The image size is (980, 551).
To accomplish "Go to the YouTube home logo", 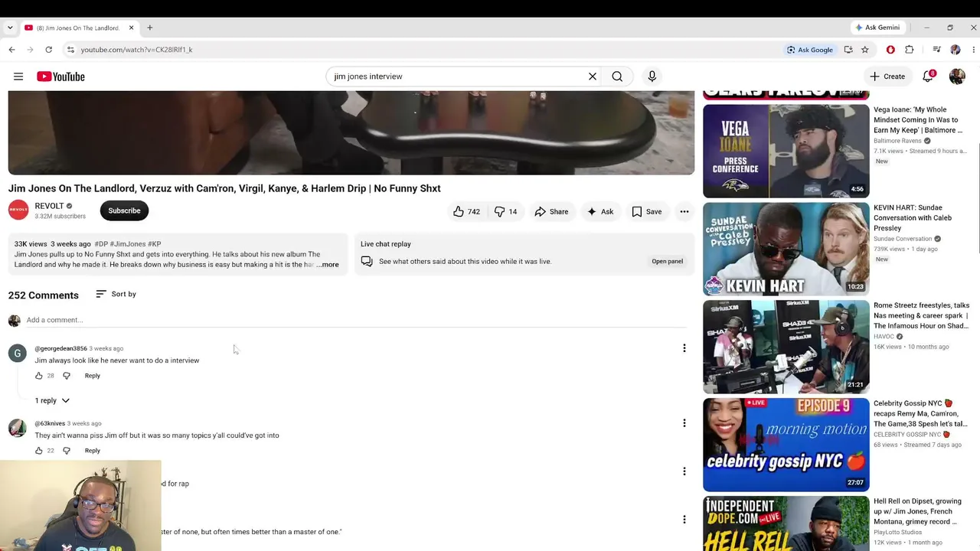I will (60, 77).
